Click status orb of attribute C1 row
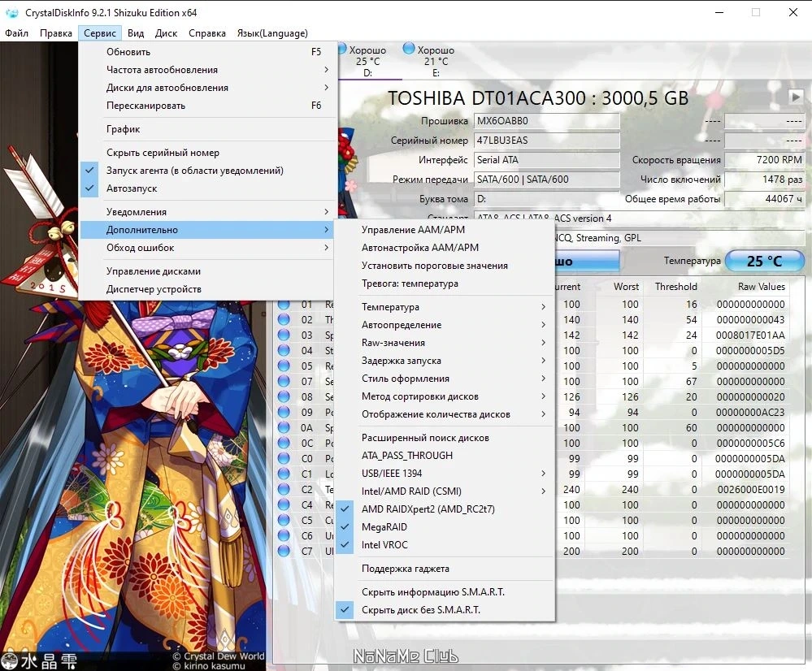Screen dimensions: 812x671 click(284, 474)
